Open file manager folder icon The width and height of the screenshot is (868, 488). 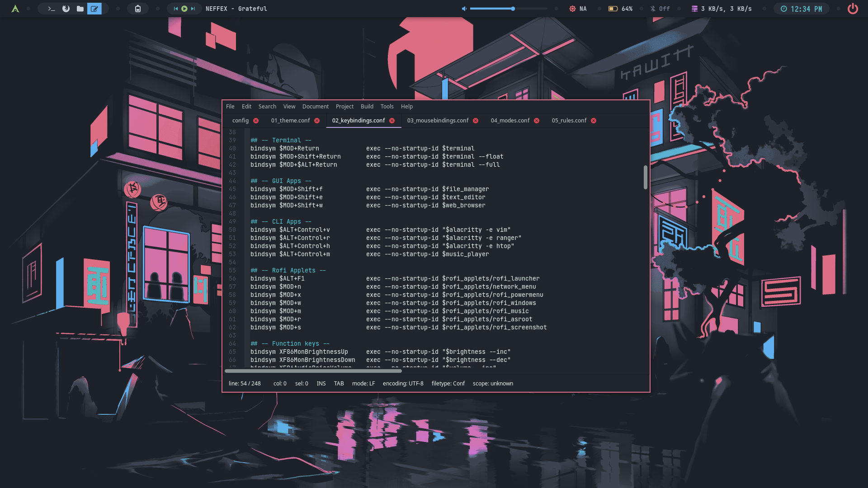[80, 9]
